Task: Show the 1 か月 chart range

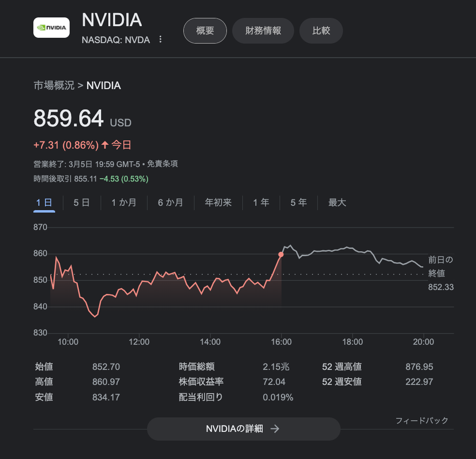Action: click(124, 202)
